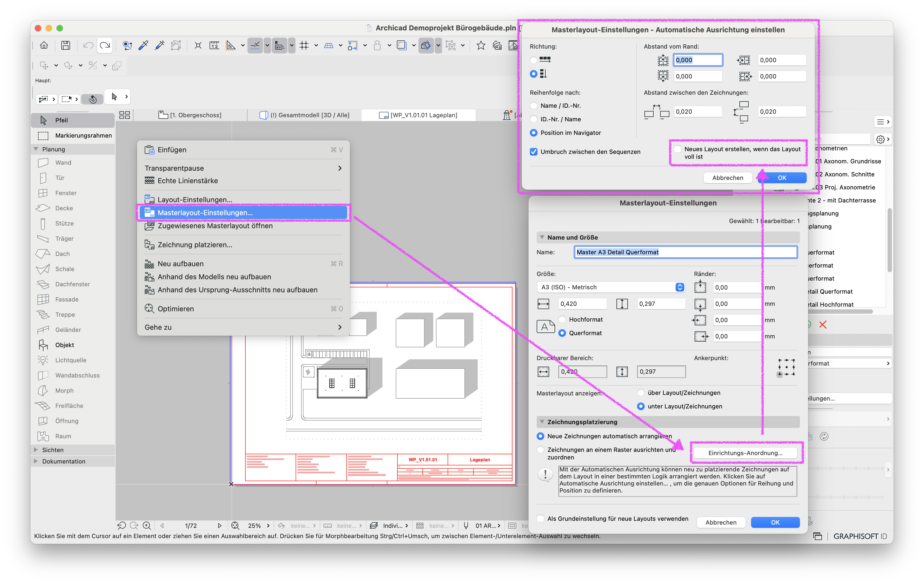
Task: Select horizontal Richtung radio option
Action: click(533, 60)
